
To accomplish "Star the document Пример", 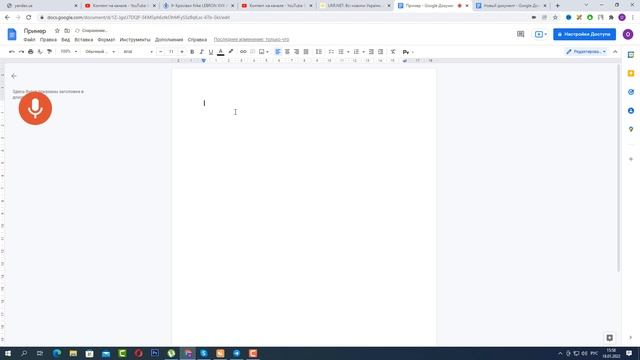I will click(x=57, y=31).
